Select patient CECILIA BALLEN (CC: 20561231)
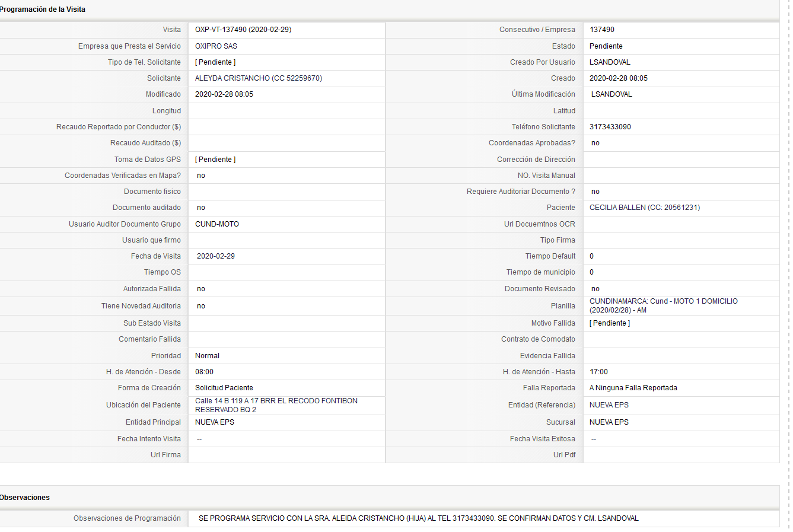The image size is (793, 532). pyautogui.click(x=645, y=208)
